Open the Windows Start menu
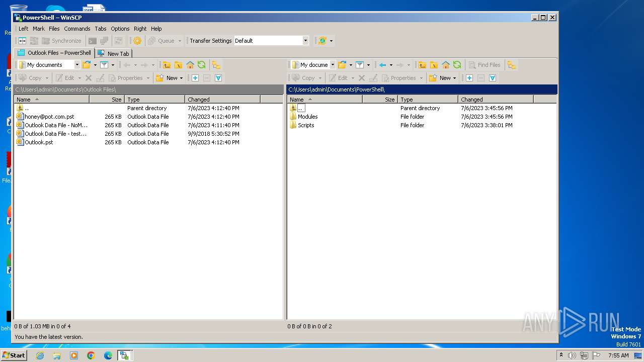The width and height of the screenshot is (644, 362). [x=14, y=355]
